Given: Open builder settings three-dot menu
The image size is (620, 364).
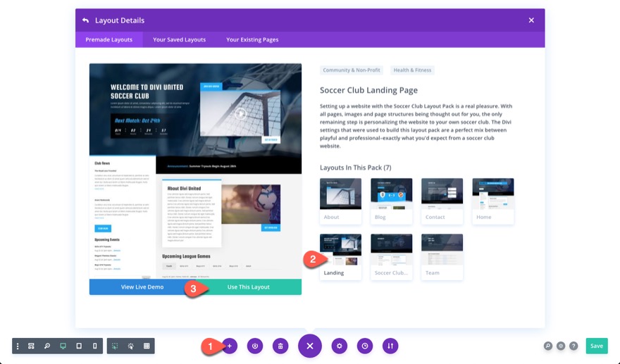Looking at the screenshot, I should [x=18, y=346].
